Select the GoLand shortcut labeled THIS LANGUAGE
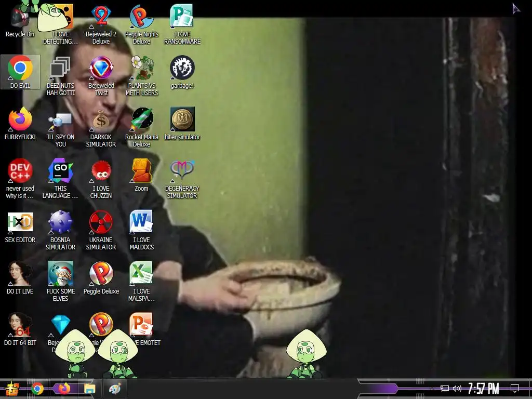The height and width of the screenshot is (399, 532). click(60, 179)
